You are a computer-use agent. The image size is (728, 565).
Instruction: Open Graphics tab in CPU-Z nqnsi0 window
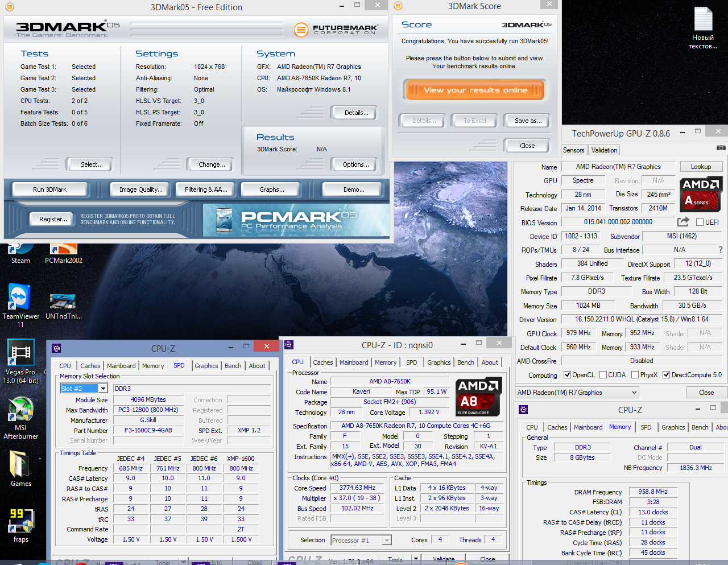pyautogui.click(x=439, y=362)
